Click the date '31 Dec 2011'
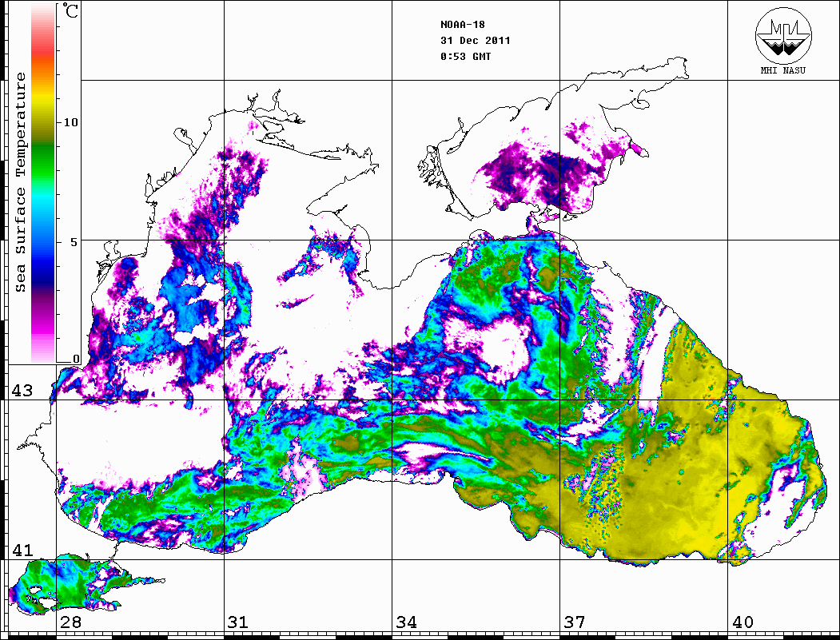The image size is (840, 640). [x=476, y=41]
